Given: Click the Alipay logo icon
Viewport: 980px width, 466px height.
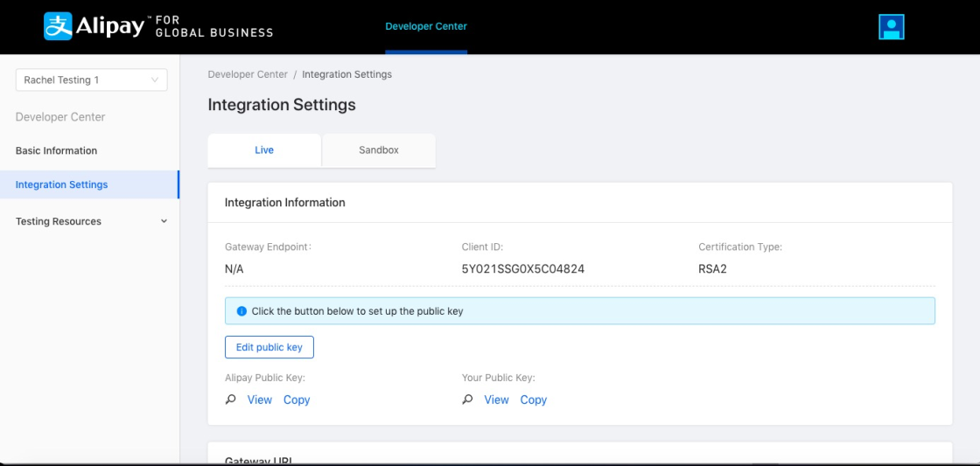Looking at the screenshot, I should coord(58,26).
